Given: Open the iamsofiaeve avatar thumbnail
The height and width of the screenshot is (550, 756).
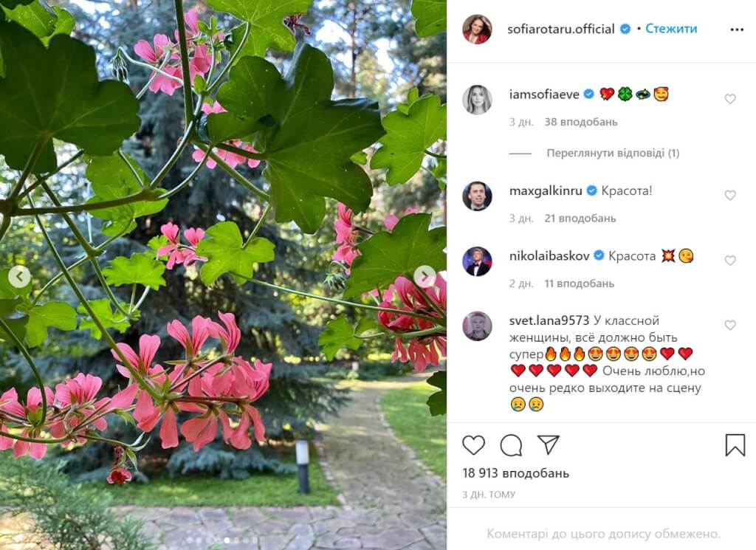Looking at the screenshot, I should click(x=477, y=100).
